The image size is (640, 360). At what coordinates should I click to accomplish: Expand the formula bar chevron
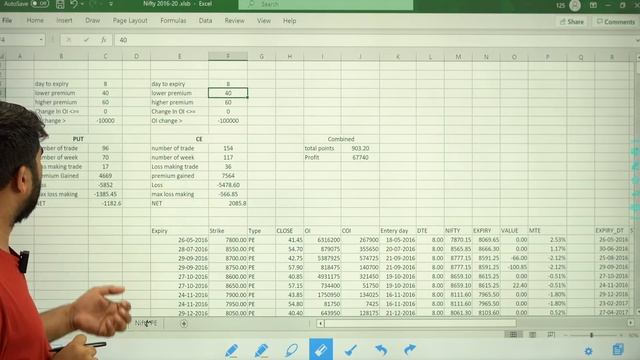[x=637, y=40]
